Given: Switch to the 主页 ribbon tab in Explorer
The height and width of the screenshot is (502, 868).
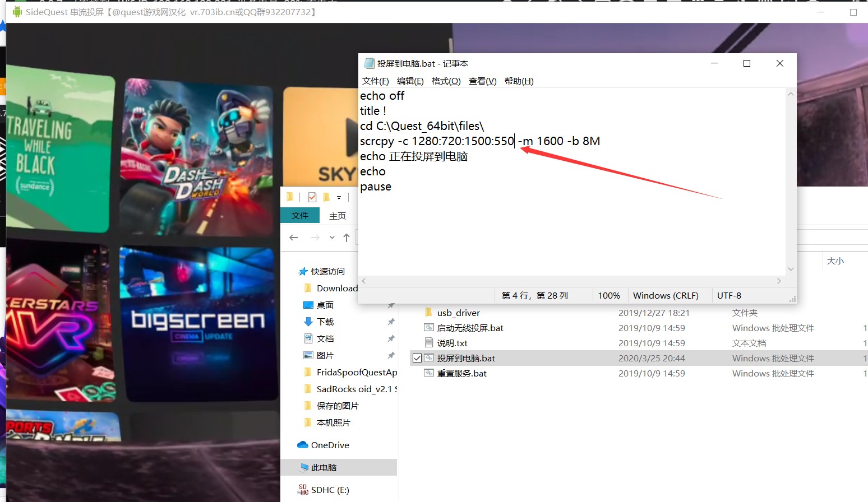Looking at the screenshot, I should click(338, 216).
